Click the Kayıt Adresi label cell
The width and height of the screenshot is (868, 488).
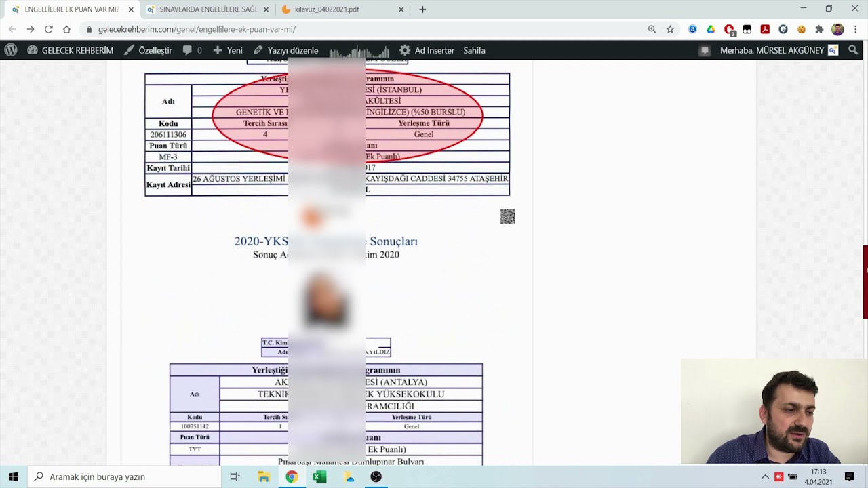pos(168,184)
